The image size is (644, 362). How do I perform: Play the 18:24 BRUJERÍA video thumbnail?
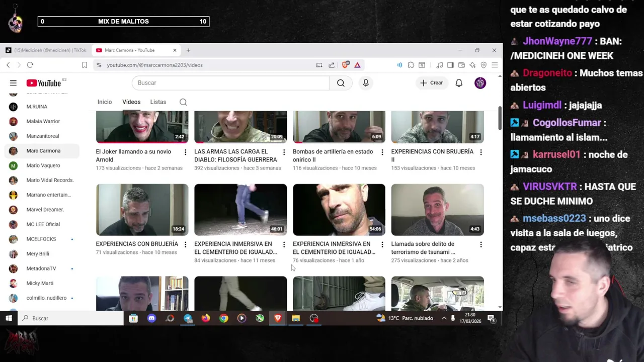(x=142, y=210)
